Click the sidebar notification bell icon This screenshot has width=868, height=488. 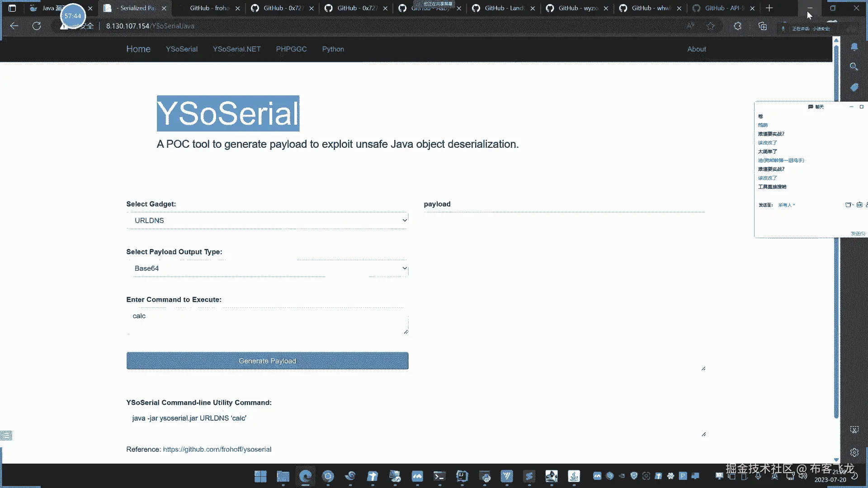pyautogui.click(x=854, y=47)
